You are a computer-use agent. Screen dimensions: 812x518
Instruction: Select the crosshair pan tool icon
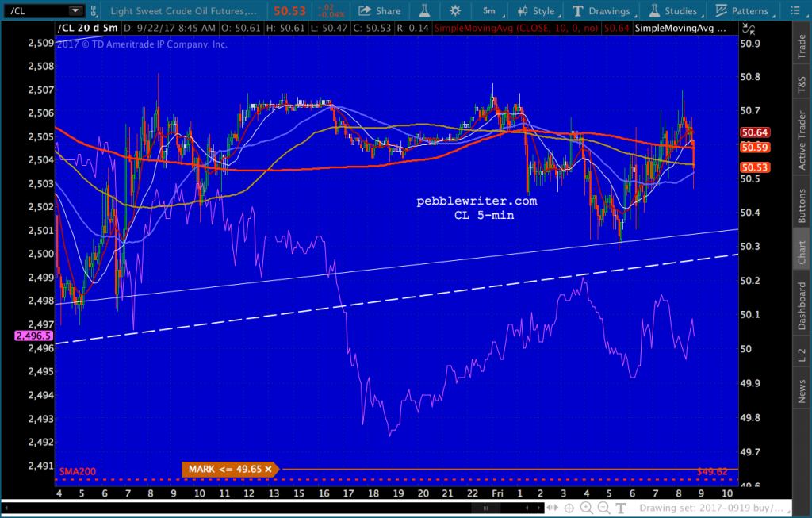(569, 508)
